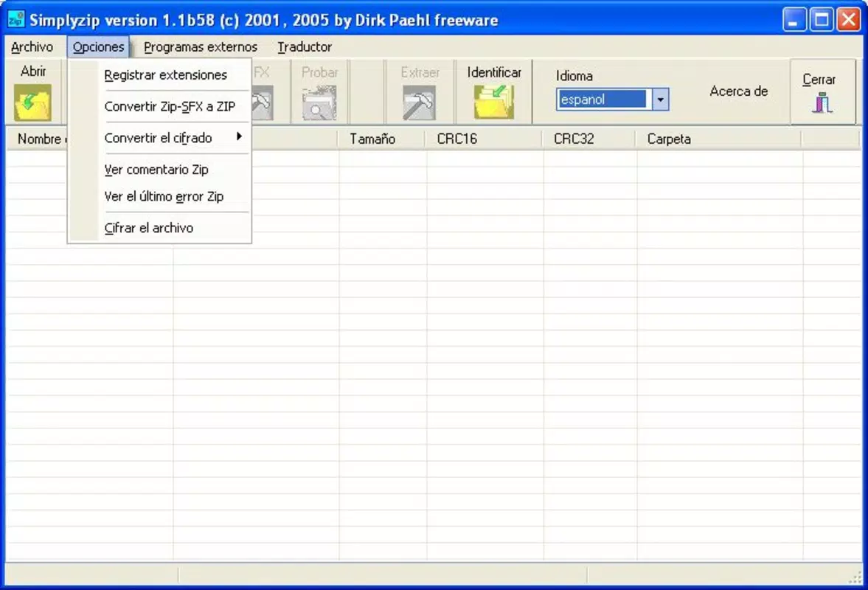Image resolution: width=868 pixels, height=590 pixels.
Task: Select Cifrar el archivo entry
Action: (148, 227)
